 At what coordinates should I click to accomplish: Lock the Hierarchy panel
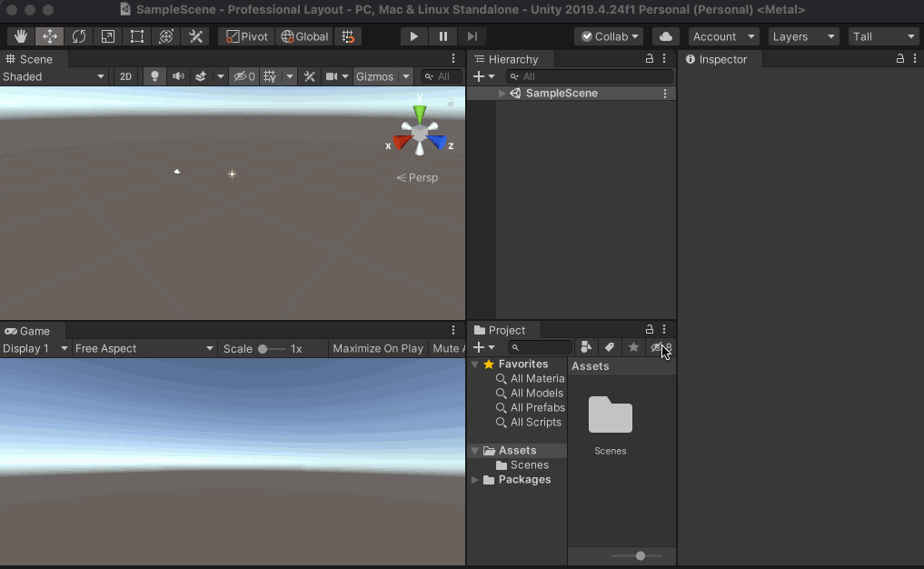point(650,58)
